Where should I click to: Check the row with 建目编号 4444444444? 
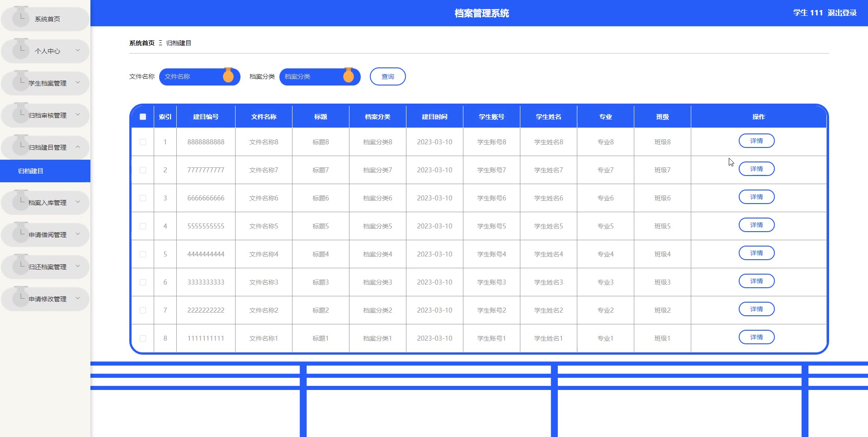143,254
